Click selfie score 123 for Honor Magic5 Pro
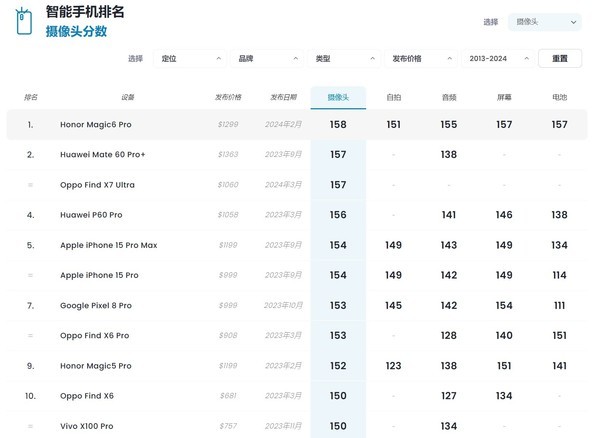600x438 pixels. [x=393, y=366]
